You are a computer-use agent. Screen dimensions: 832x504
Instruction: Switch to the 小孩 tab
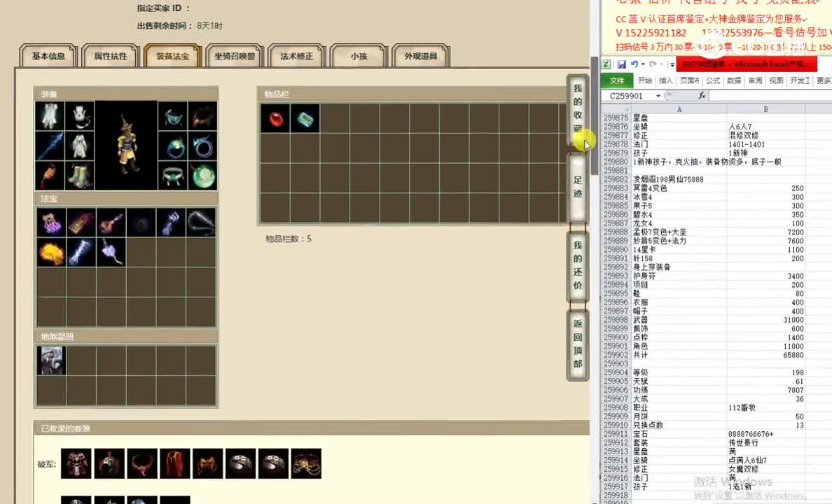tap(359, 56)
